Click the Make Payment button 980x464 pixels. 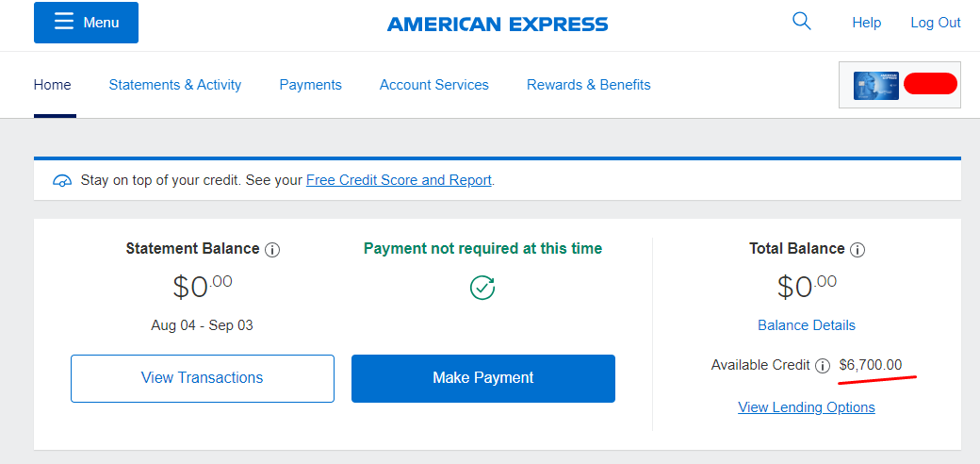coord(483,378)
